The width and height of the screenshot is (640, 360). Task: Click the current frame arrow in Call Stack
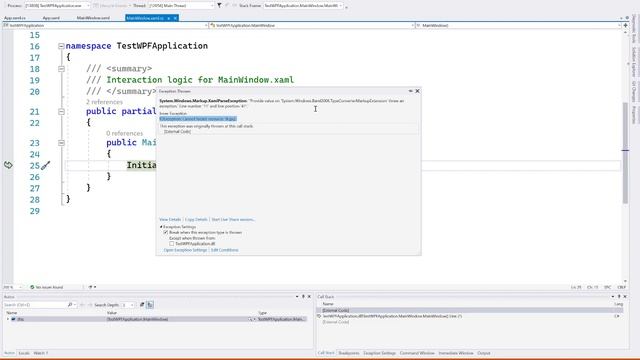319,316
